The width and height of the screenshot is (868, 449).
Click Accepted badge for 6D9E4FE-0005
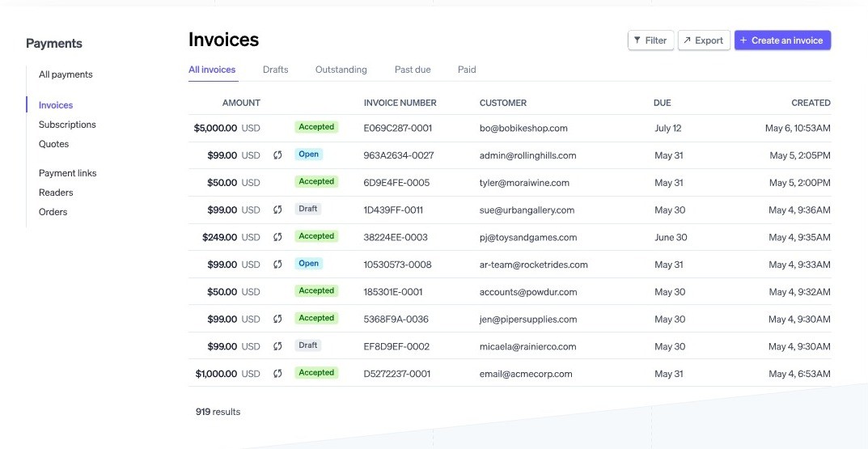[x=316, y=181]
